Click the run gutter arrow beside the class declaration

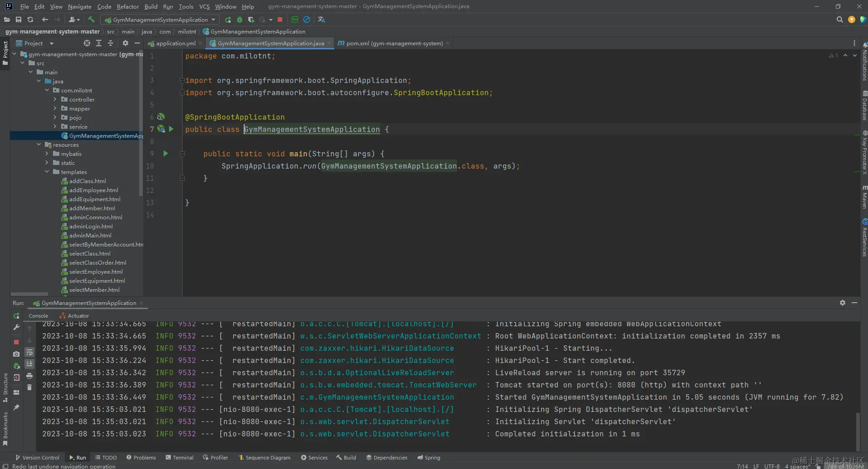click(x=171, y=129)
